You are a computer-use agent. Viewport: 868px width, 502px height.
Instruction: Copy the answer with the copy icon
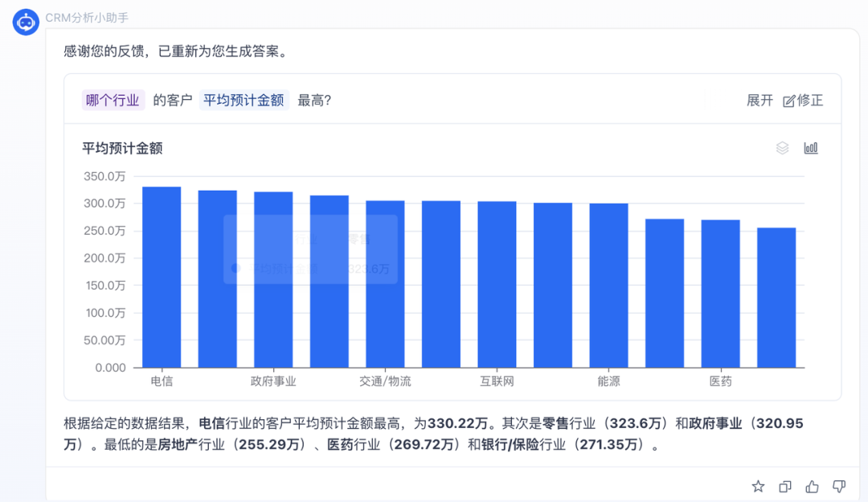pyautogui.click(x=785, y=486)
